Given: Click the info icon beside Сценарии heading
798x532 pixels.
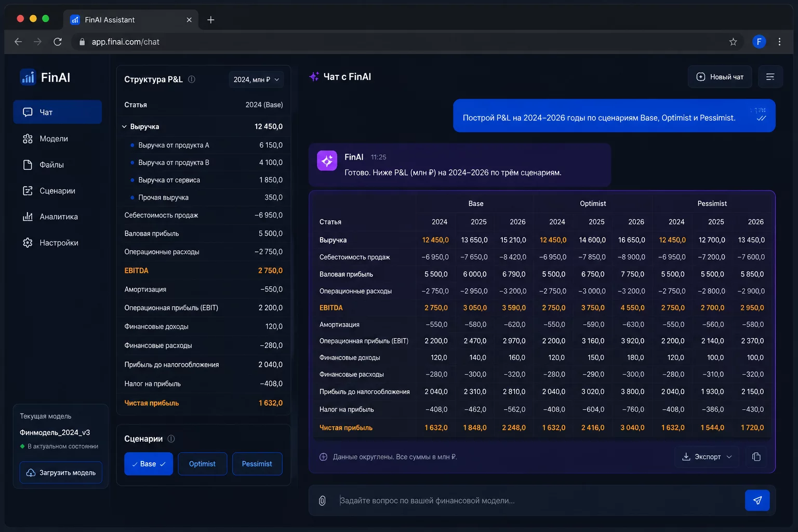Looking at the screenshot, I should pos(171,438).
